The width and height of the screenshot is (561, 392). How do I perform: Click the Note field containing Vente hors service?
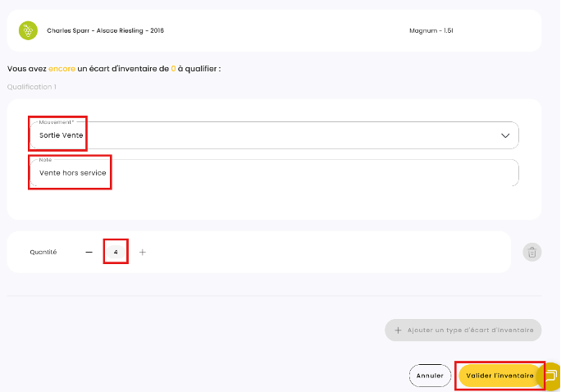pos(73,173)
